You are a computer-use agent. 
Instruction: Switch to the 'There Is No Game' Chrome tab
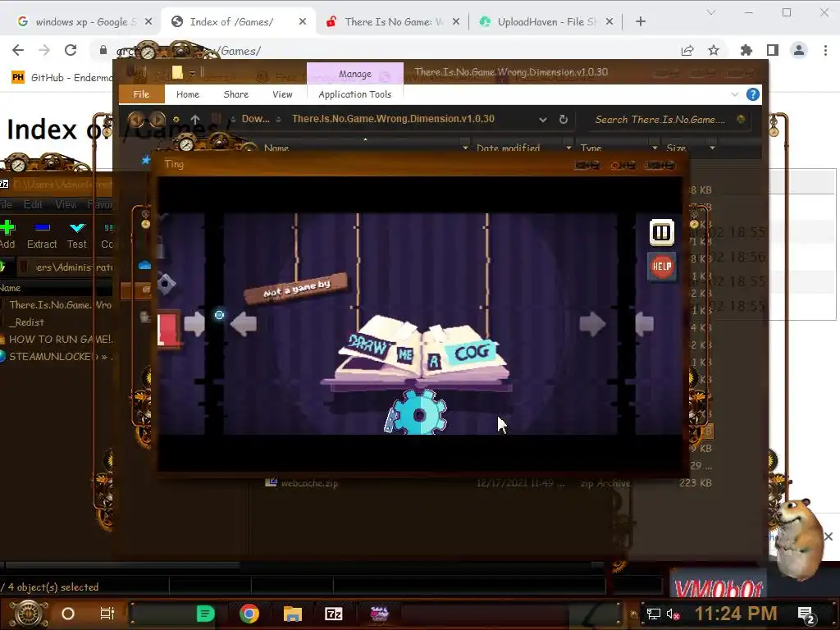(392, 22)
